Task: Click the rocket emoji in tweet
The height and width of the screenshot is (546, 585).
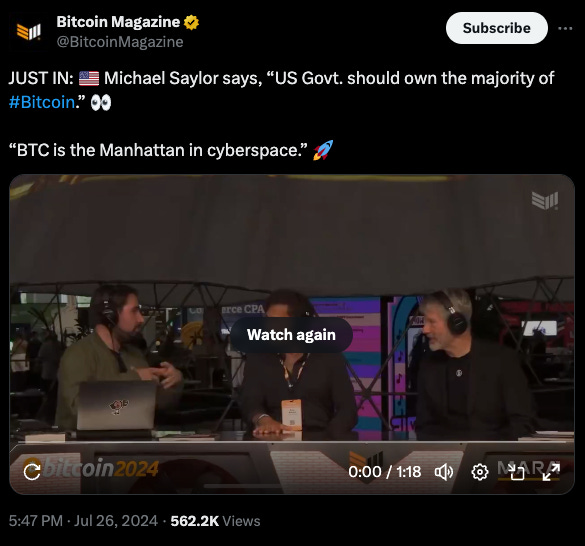Action: pyautogui.click(x=323, y=150)
